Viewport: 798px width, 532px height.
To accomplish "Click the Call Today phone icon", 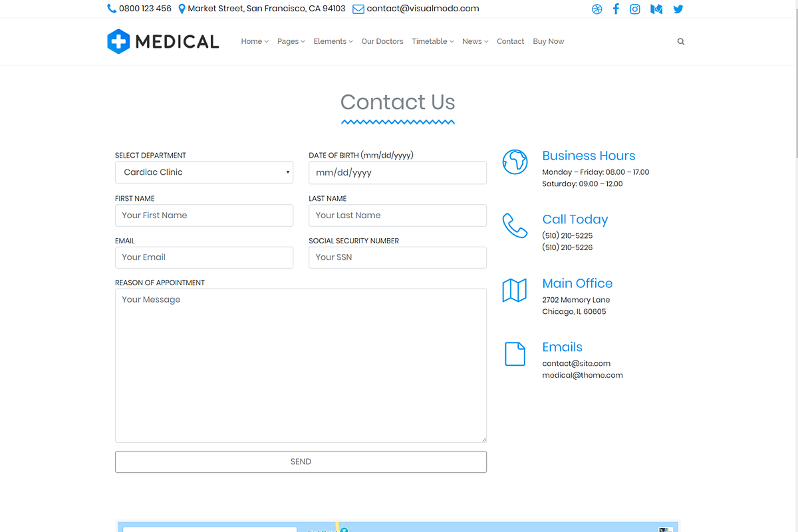I will (515, 225).
